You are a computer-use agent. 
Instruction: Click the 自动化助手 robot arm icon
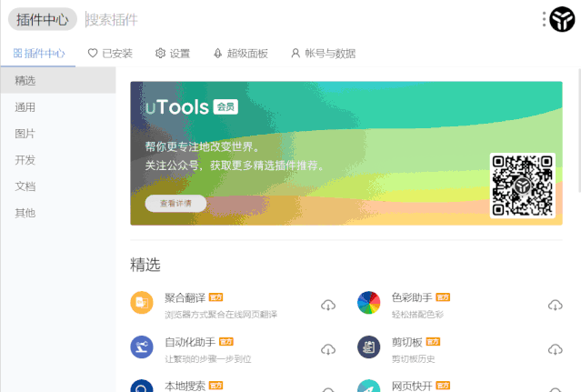coord(142,347)
